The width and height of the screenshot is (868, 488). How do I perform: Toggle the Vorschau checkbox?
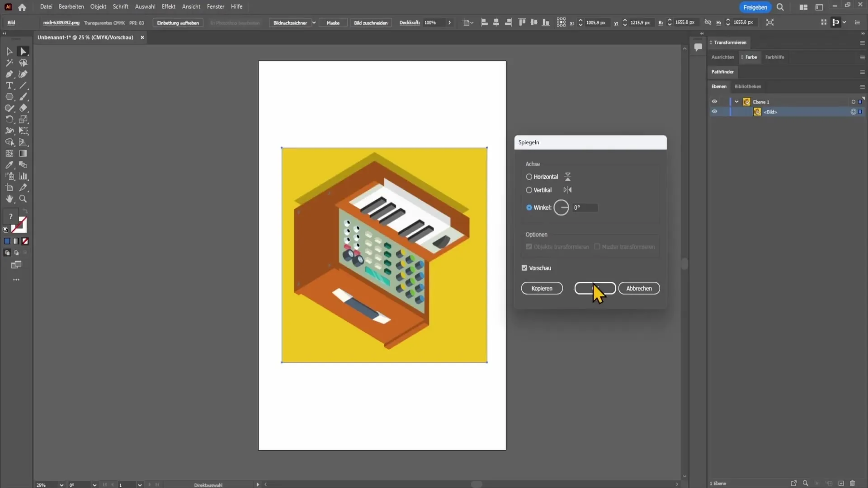click(x=524, y=268)
